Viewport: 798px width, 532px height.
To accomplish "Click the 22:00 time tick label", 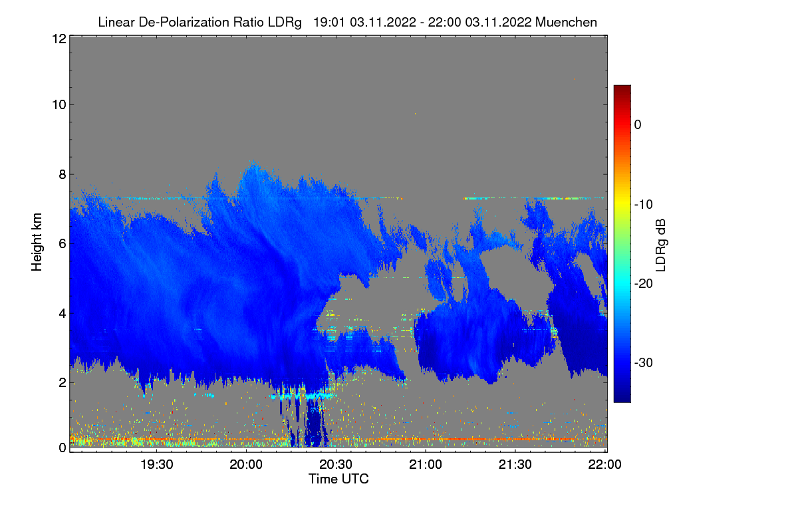I will pos(605,464).
